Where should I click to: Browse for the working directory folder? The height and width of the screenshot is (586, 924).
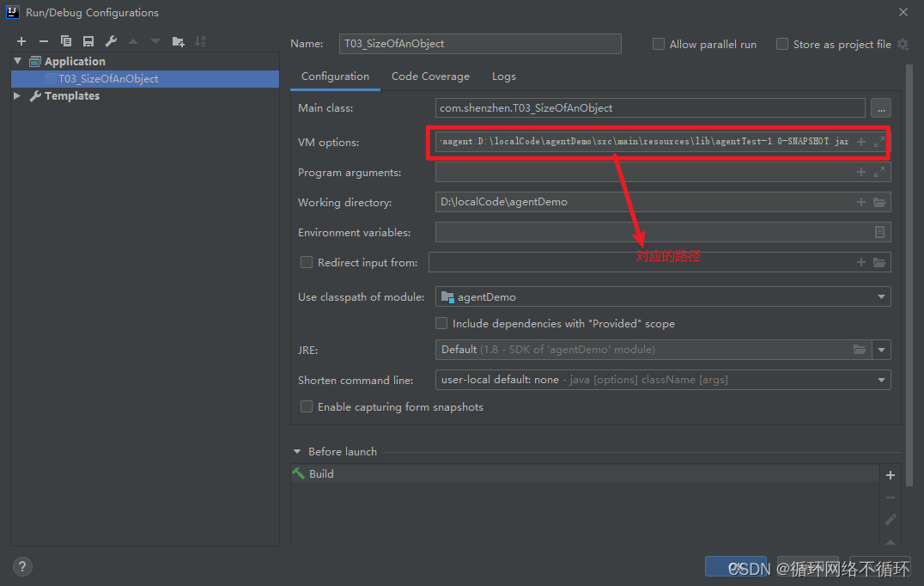click(878, 202)
